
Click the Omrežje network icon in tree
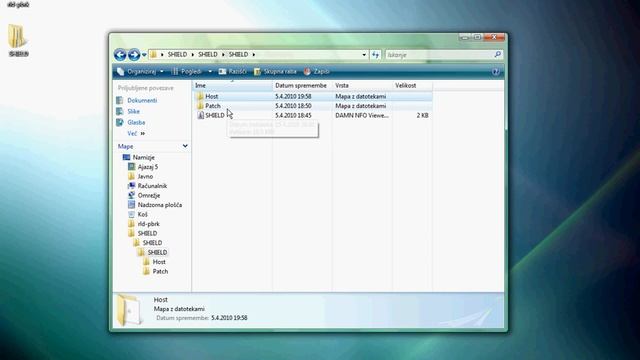131,195
